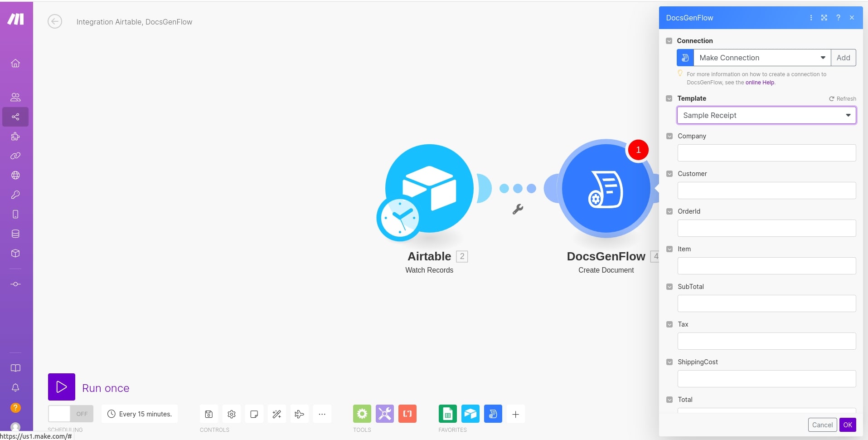Open Webhooks globe icon in sidebar
Screen dimensions: 868x440
(15, 176)
